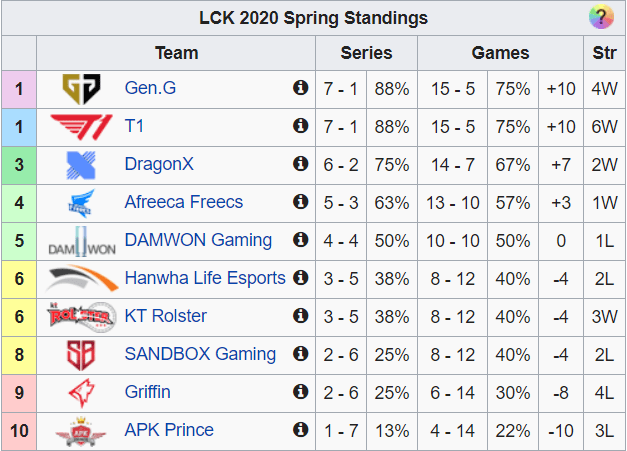Click the SANDBOX Gaming logo
627x451 pixels.
coord(80,354)
